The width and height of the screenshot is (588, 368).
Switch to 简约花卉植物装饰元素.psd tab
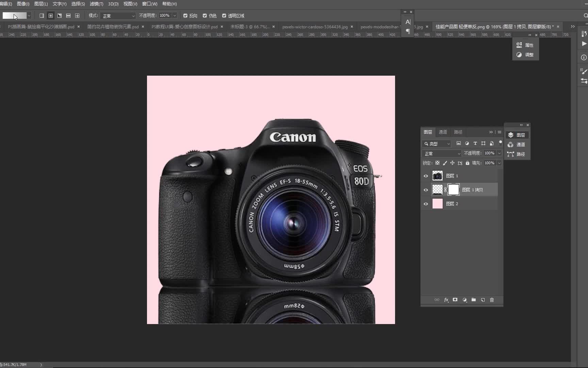(x=113, y=27)
